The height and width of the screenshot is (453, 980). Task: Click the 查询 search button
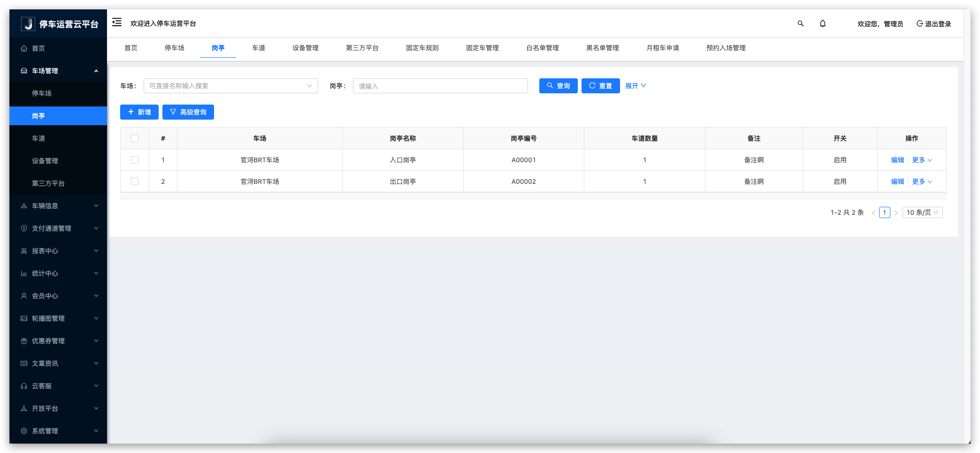click(559, 86)
